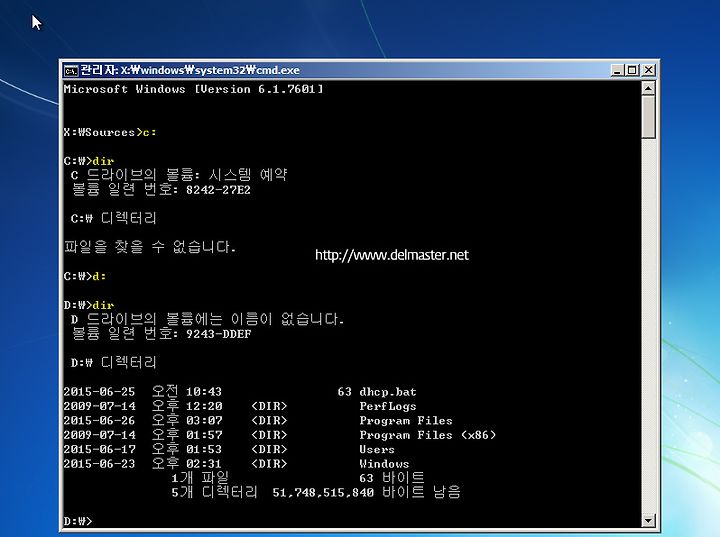Image resolution: width=720 pixels, height=537 pixels.
Task: Click the vertical scrollbar thumb
Action: click(x=648, y=117)
